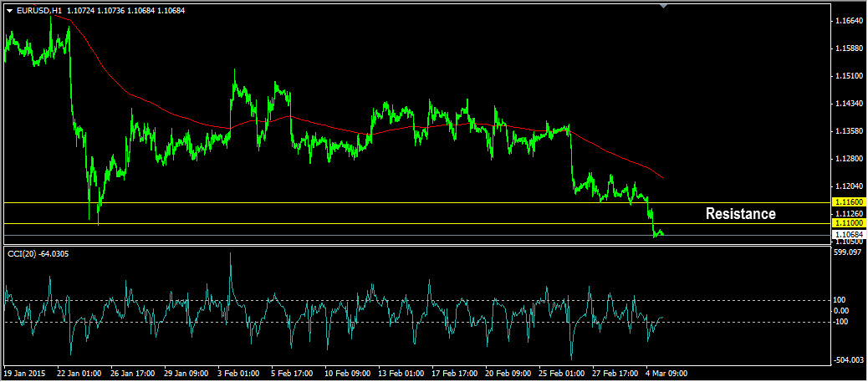The height and width of the screenshot is (382, 868).
Task: Click the yellow 1.11600 price tag
Action: click(x=848, y=202)
